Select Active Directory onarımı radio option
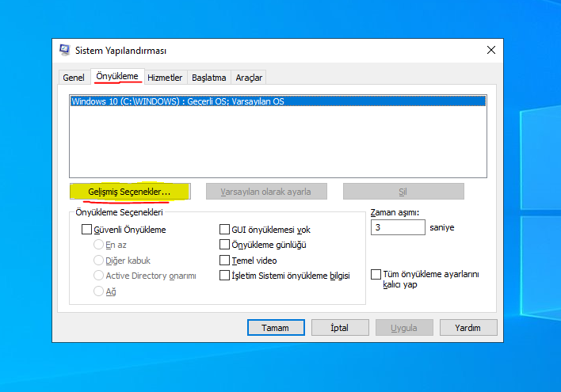 [x=98, y=276]
